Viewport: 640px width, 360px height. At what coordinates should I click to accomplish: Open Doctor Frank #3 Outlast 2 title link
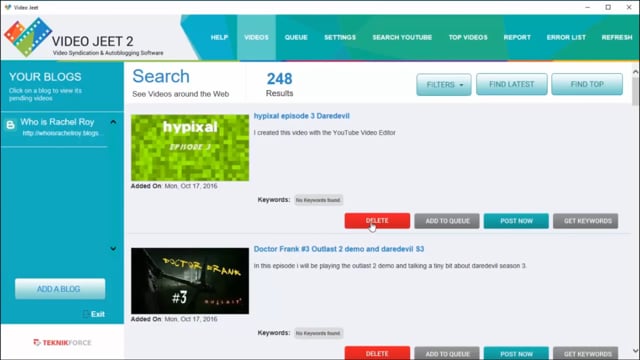click(339, 249)
